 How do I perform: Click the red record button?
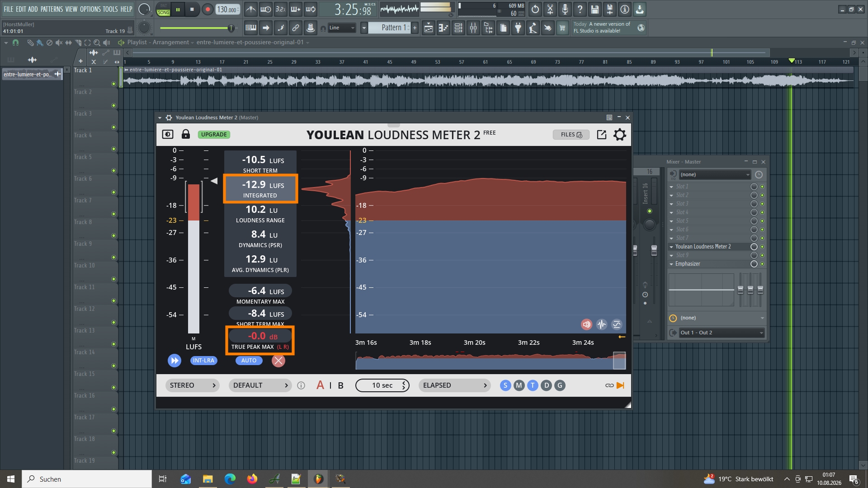click(208, 9)
